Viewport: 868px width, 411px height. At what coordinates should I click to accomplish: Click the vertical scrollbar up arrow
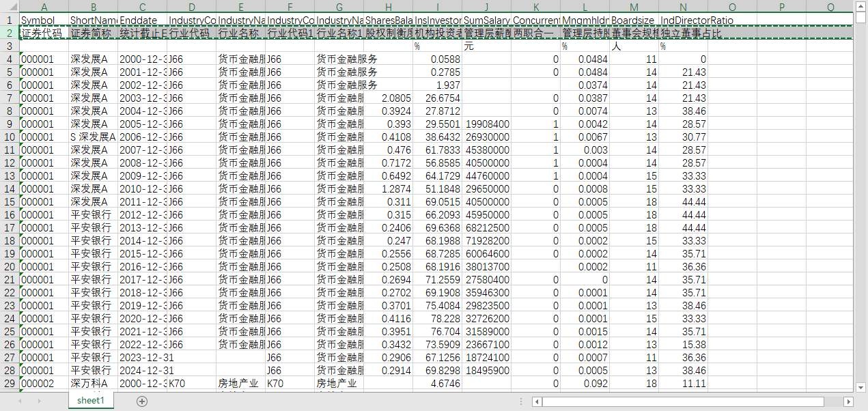861,7
